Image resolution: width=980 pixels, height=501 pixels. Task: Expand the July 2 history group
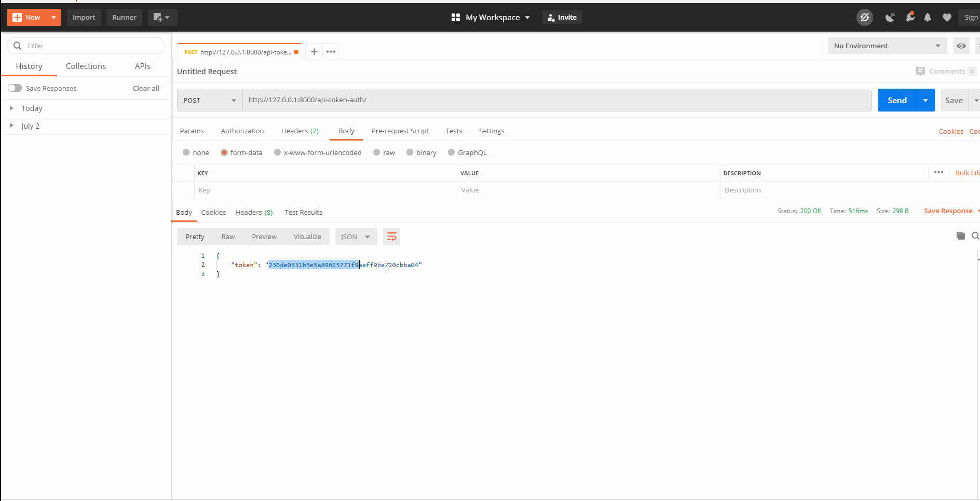tap(30, 126)
